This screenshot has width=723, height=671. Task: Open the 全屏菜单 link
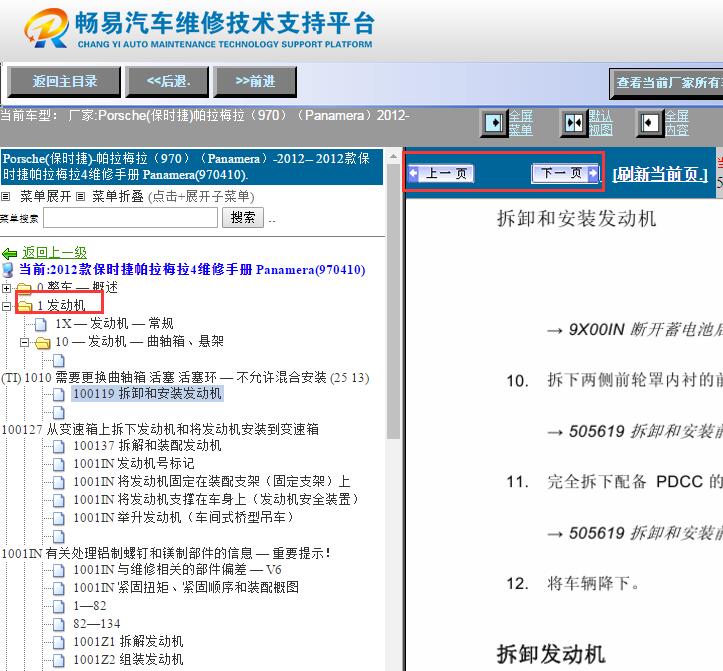click(x=521, y=123)
